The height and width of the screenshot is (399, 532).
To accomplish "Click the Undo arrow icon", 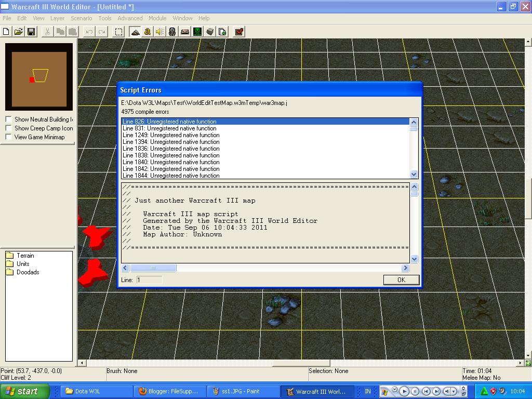I will click(89, 32).
